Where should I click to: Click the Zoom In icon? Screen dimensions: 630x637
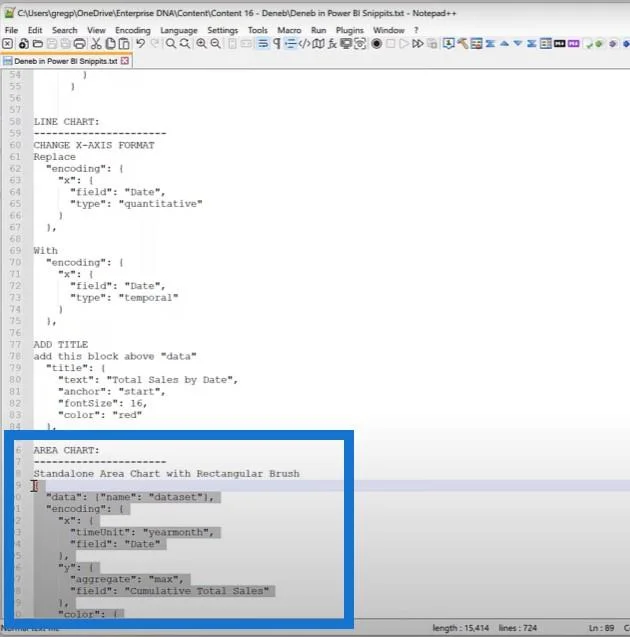201,43
